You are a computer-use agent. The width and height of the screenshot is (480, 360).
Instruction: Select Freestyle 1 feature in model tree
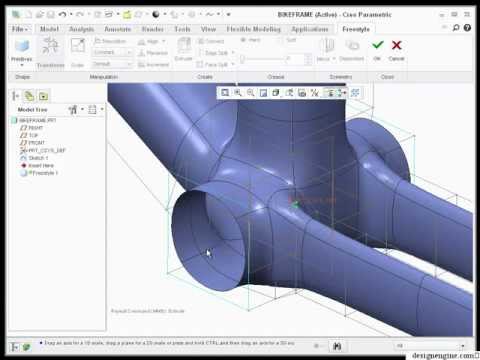(39, 173)
